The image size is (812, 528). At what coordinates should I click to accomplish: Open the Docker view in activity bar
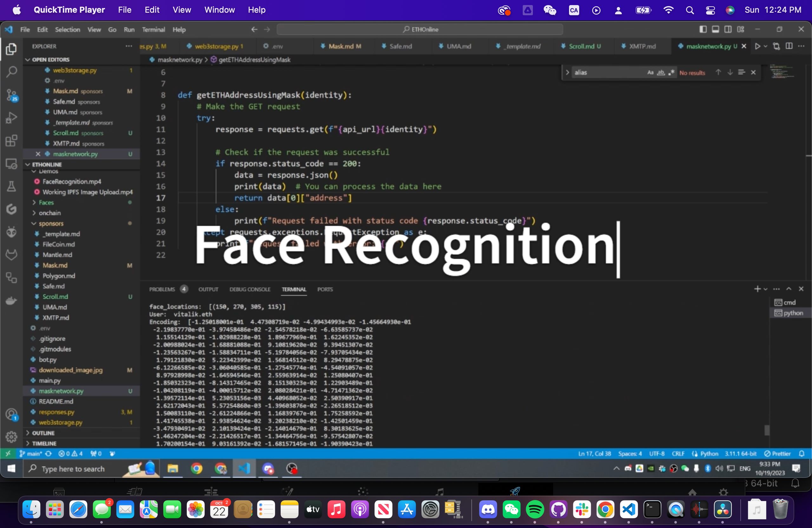coord(11,301)
